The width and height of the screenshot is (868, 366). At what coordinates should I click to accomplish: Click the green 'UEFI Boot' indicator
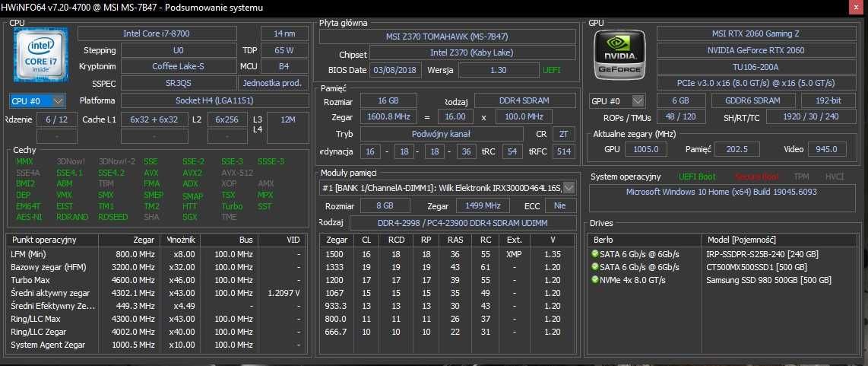(x=697, y=177)
